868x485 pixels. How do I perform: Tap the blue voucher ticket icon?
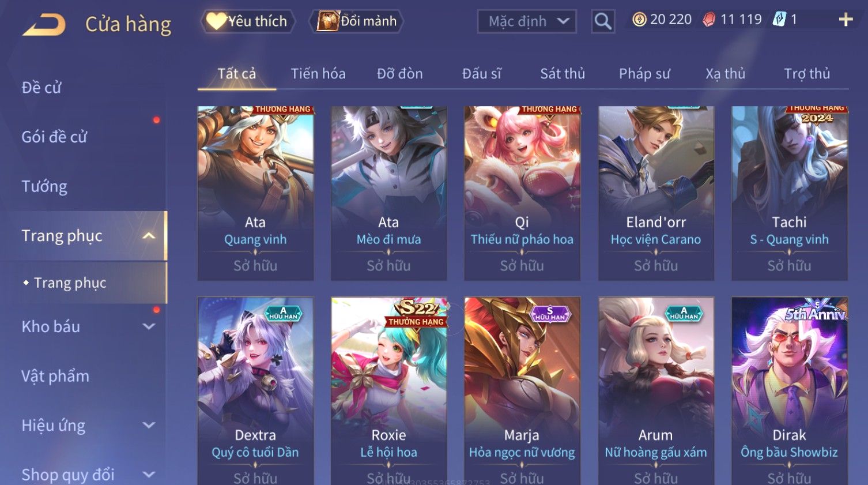pyautogui.click(x=779, y=19)
